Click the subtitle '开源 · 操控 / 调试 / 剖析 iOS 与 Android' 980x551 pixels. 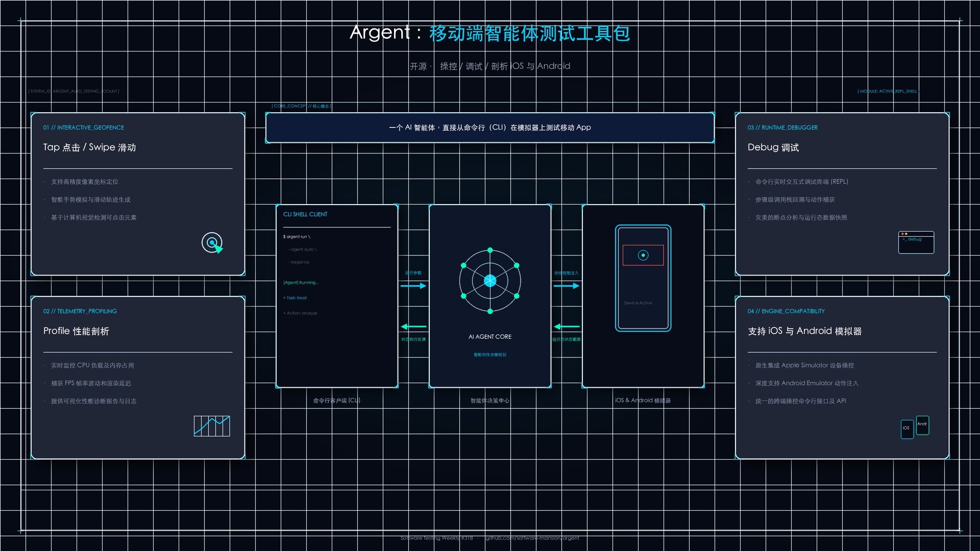(x=490, y=66)
